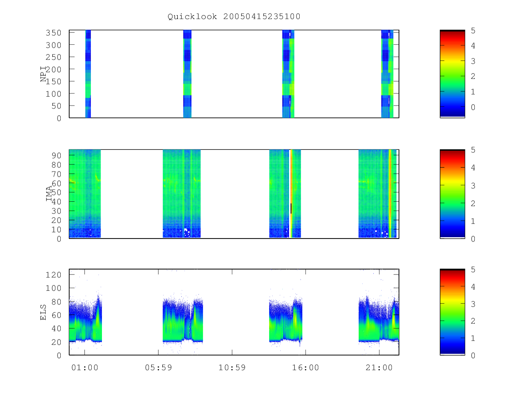Click the 3 label on the NPI color scale
This screenshot has height=399, width=532.
pos(473,61)
